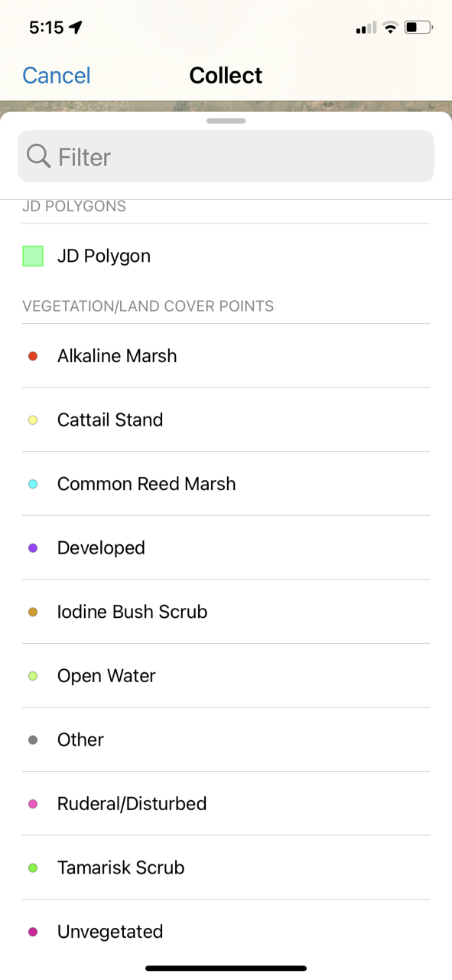This screenshot has width=452, height=980.
Task: Tap the Cattail Stand yellow dot icon
Action: 32,420
